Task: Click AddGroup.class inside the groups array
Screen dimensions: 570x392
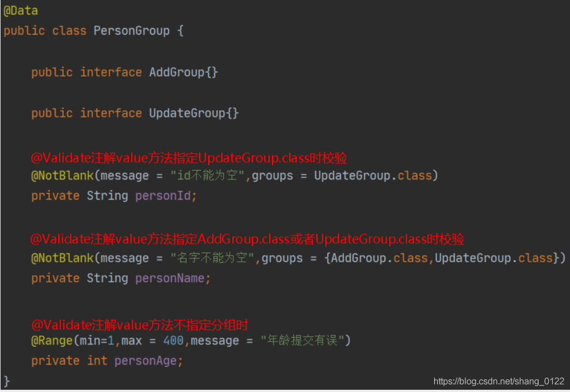Action: 379,258
